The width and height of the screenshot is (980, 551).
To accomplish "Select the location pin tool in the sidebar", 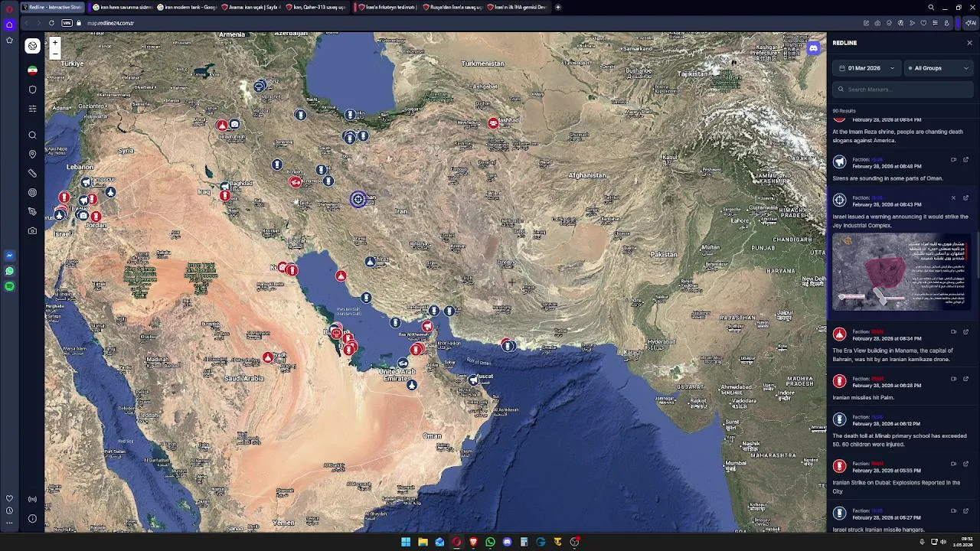I will 32,155.
